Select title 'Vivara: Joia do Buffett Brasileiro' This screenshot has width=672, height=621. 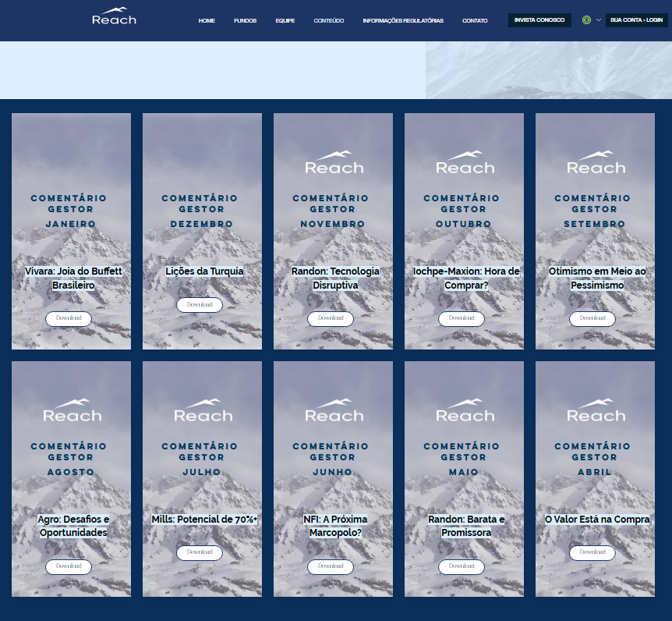point(73,278)
